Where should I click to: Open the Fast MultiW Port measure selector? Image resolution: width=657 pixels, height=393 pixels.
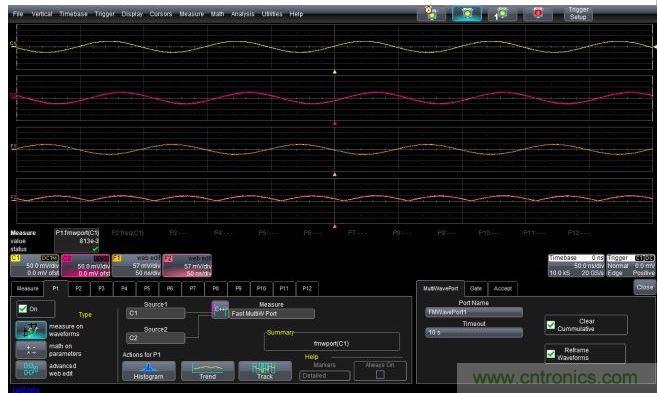click(x=272, y=313)
